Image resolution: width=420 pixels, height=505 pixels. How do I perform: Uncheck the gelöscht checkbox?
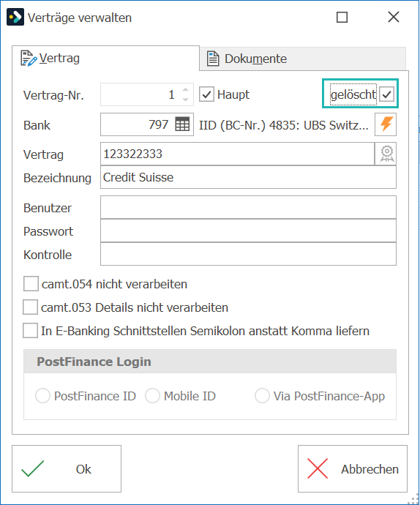pos(387,94)
